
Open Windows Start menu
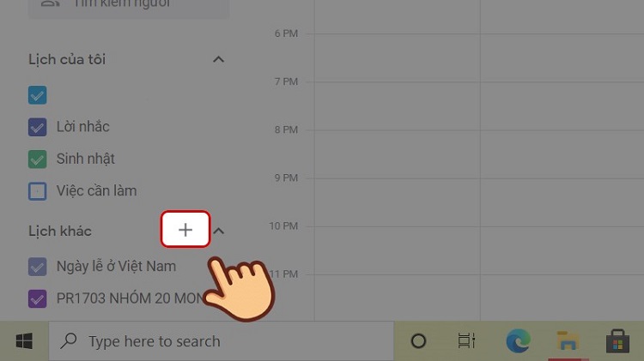click(x=24, y=341)
